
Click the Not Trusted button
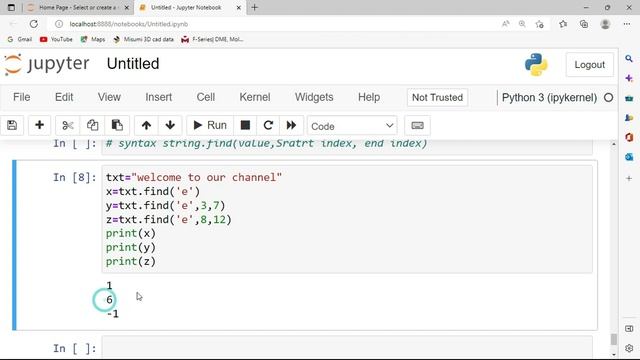(x=437, y=98)
